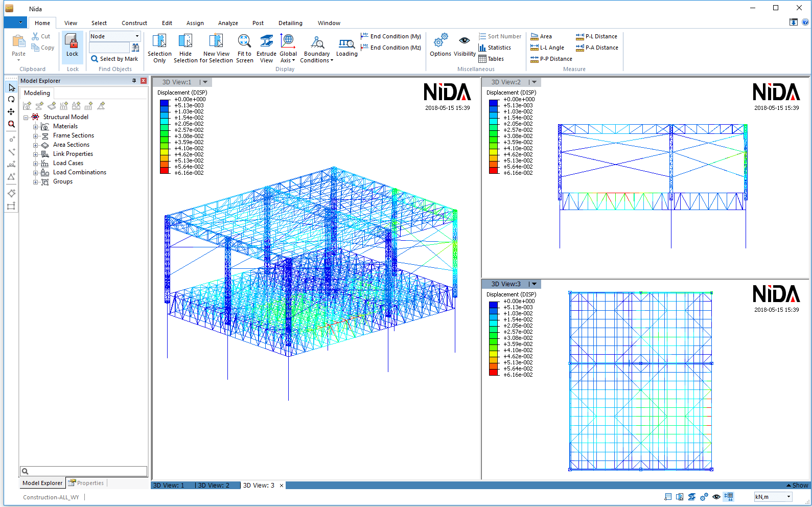Click the Cut button
This screenshot has width=812, height=507.
pyautogui.click(x=41, y=36)
